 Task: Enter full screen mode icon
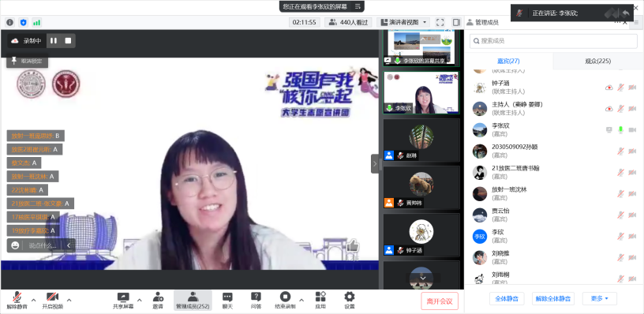(440, 23)
